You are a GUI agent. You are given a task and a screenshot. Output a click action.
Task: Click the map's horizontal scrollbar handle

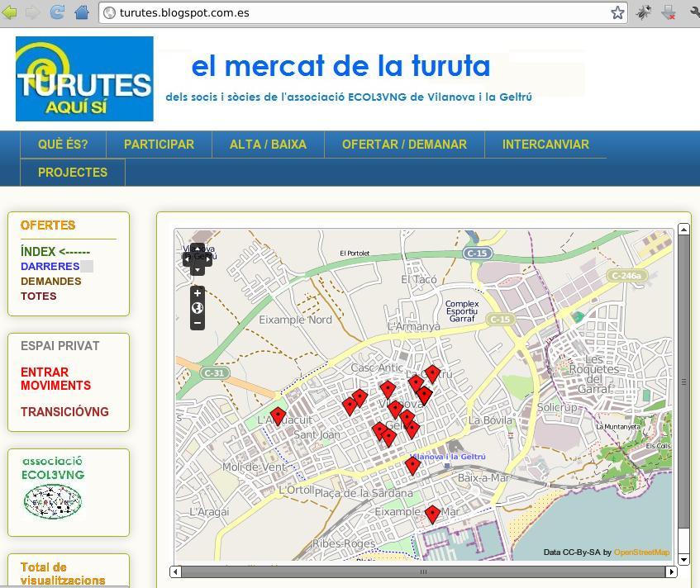(x=423, y=571)
